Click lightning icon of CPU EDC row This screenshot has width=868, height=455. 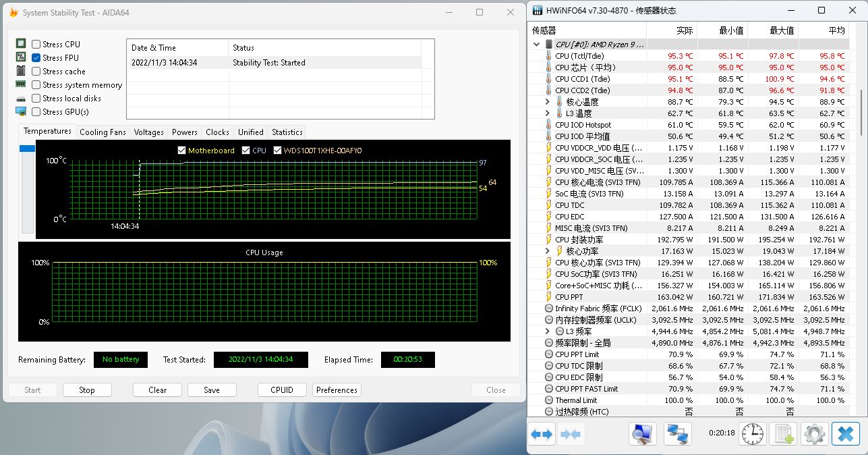[x=548, y=217]
